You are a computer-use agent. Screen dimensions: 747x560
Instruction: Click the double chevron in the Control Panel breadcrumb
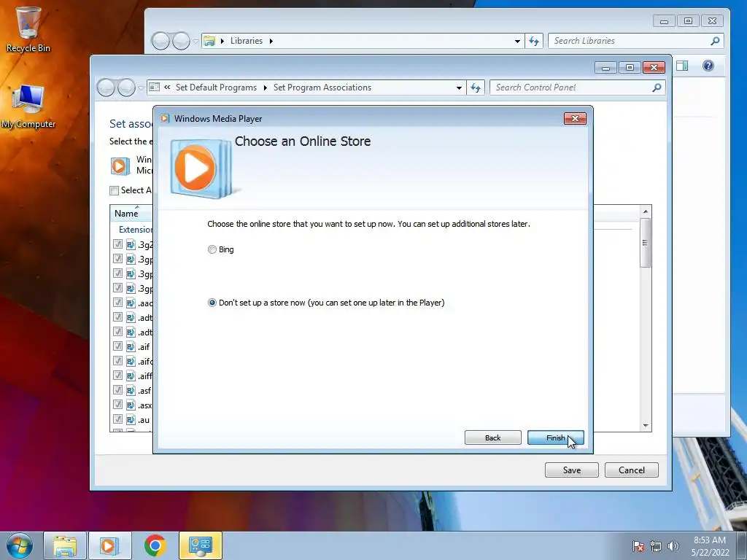[167, 87]
